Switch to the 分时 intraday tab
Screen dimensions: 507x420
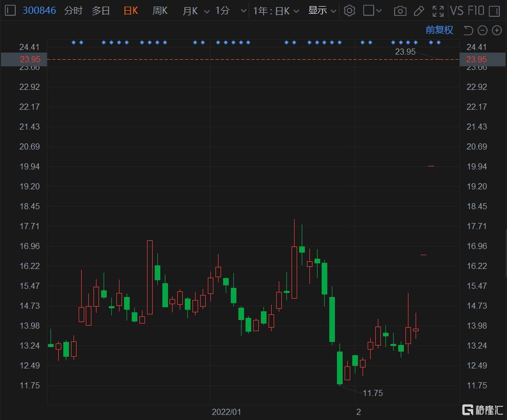74,11
